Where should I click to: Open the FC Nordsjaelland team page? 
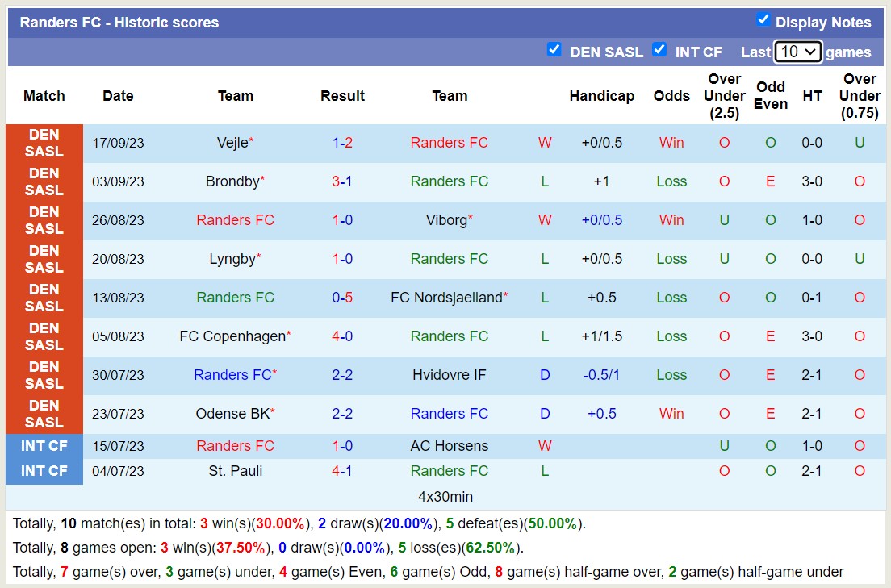pyautogui.click(x=446, y=298)
